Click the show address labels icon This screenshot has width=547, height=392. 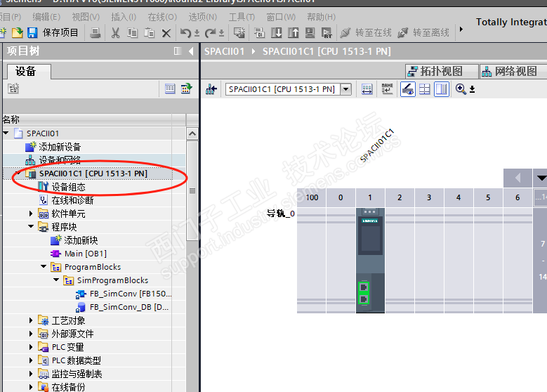(367, 89)
